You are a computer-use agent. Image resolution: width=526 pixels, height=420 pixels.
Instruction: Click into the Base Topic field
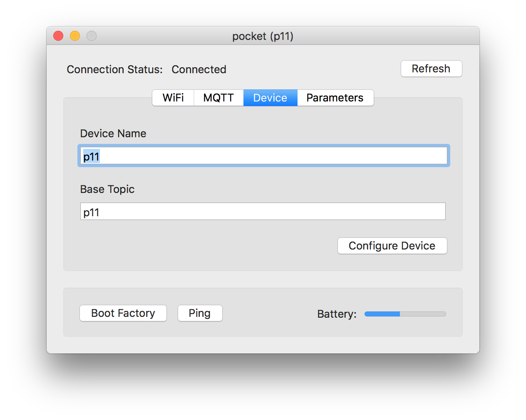pos(263,211)
